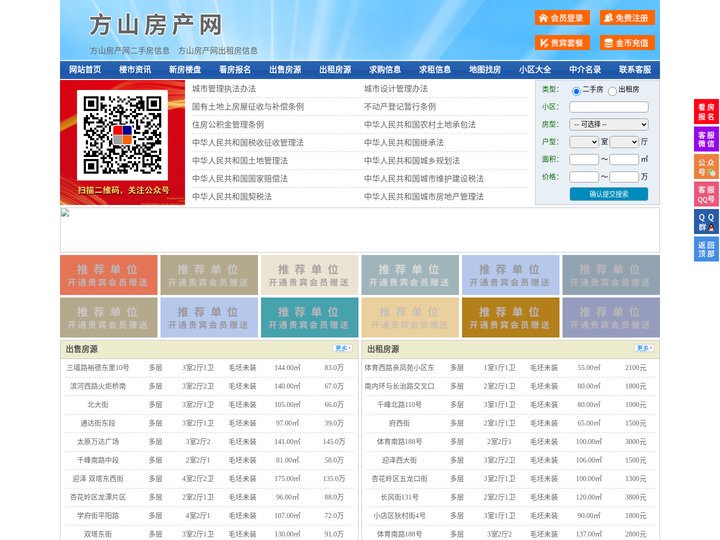Viewport: 720px width, 540px height.
Task: Open 中华人民共和国城乡规划法 link
Action: [412, 161]
